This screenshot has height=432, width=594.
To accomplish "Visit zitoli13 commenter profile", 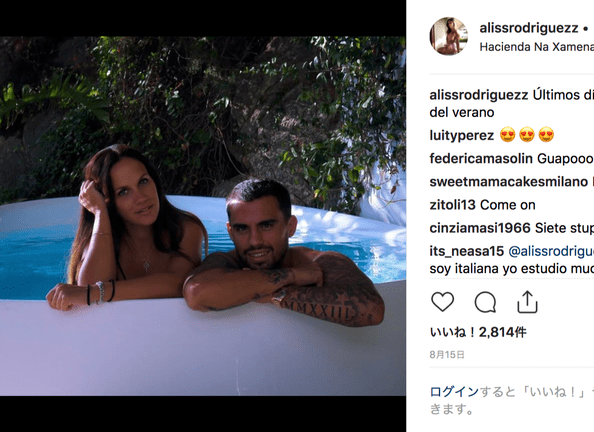I will point(452,205).
